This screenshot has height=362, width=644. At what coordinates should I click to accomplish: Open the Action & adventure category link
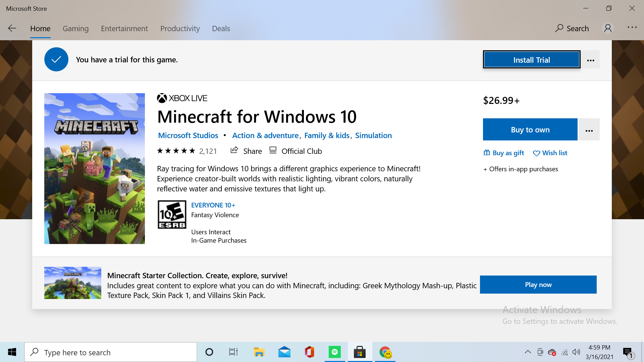pos(265,135)
